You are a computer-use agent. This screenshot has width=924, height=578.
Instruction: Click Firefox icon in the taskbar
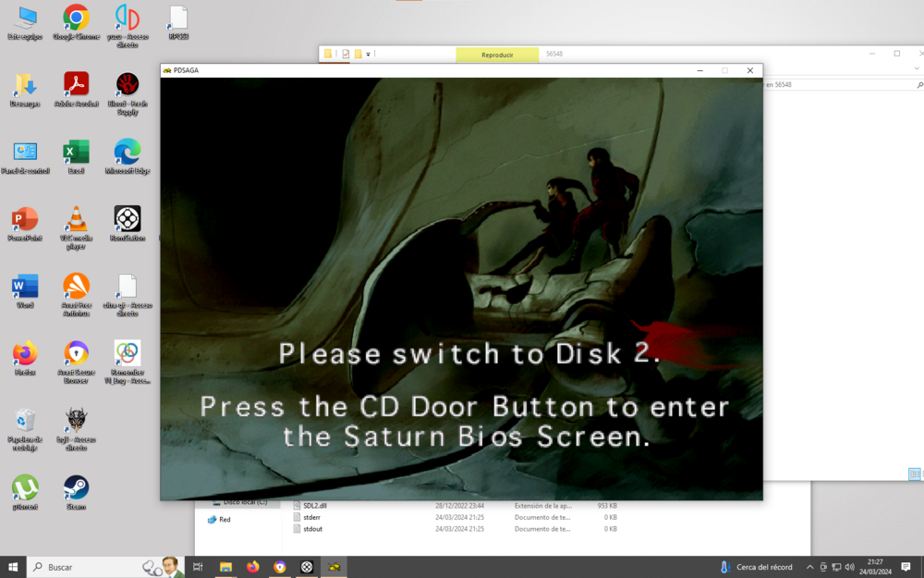click(x=252, y=567)
